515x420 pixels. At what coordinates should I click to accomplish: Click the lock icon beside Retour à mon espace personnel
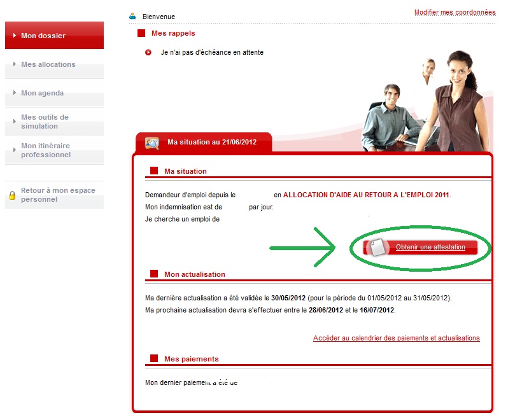(11, 195)
